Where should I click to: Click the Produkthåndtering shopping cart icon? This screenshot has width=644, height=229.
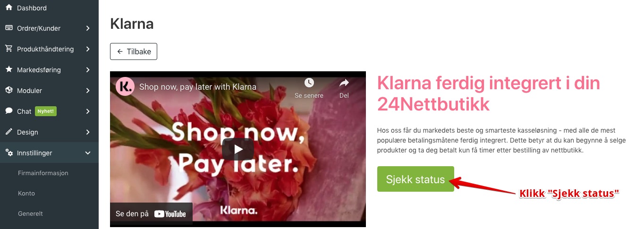(x=9, y=49)
